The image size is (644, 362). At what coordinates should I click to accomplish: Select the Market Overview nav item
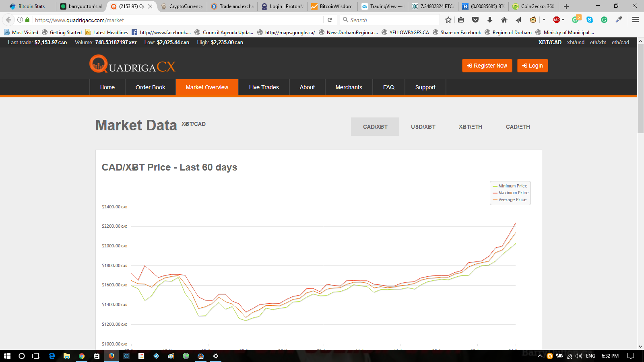point(207,87)
